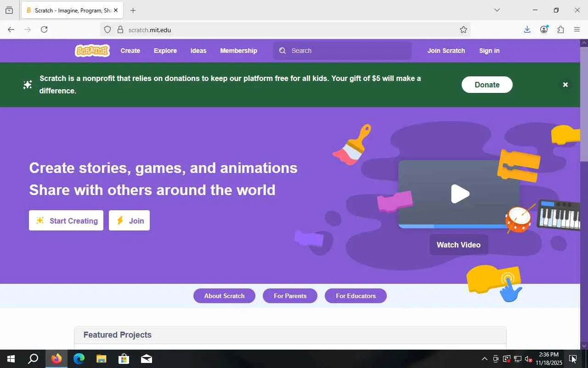Image resolution: width=588 pixels, height=368 pixels.
Task: Open File Explorer from the taskbar
Action: [102, 359]
